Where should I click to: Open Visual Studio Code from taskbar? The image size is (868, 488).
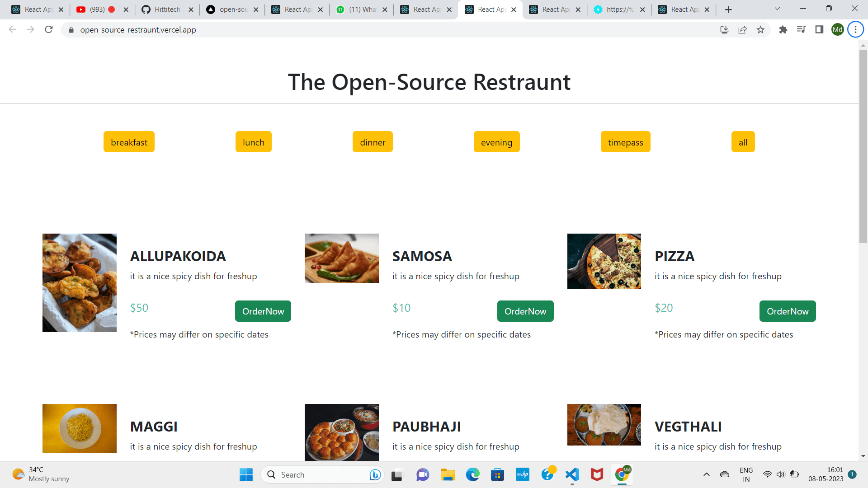tap(572, 474)
